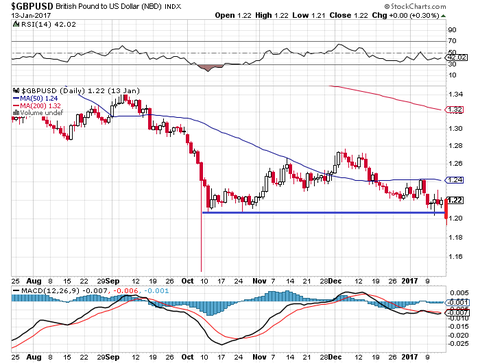Click the RSI line icon beside RSI(14)
The height and width of the screenshot is (363, 480).
(x=16, y=24)
